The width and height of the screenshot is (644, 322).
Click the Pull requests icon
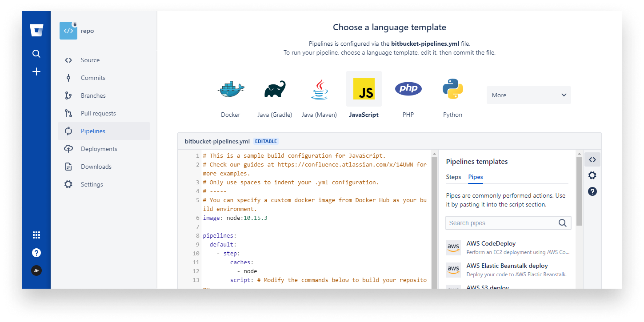pyautogui.click(x=68, y=113)
